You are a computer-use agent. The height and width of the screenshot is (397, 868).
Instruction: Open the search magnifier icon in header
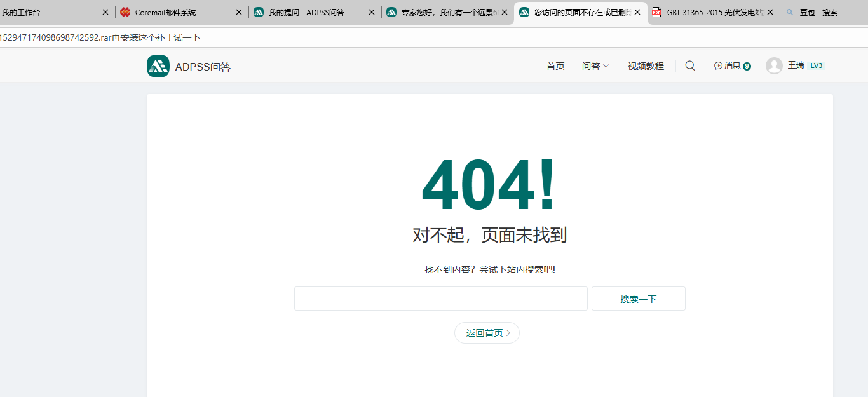[x=690, y=65]
